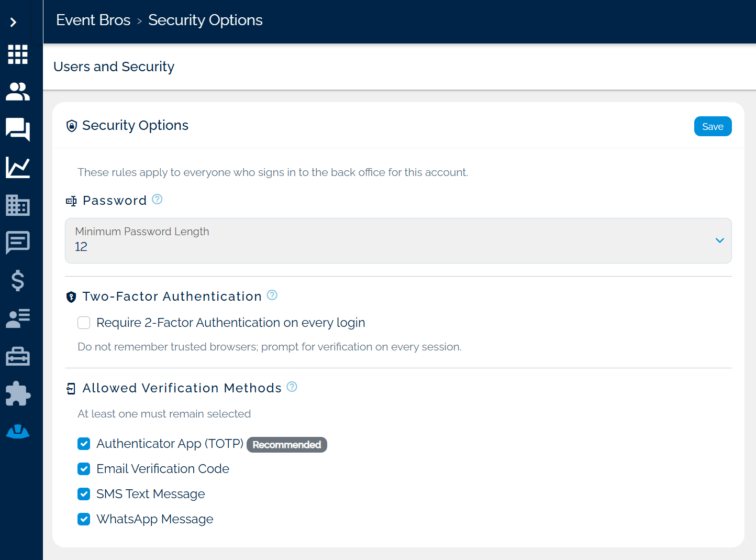The height and width of the screenshot is (560, 756).
Task: Expand the sidebar with the chevron arrow
Action: [x=14, y=22]
